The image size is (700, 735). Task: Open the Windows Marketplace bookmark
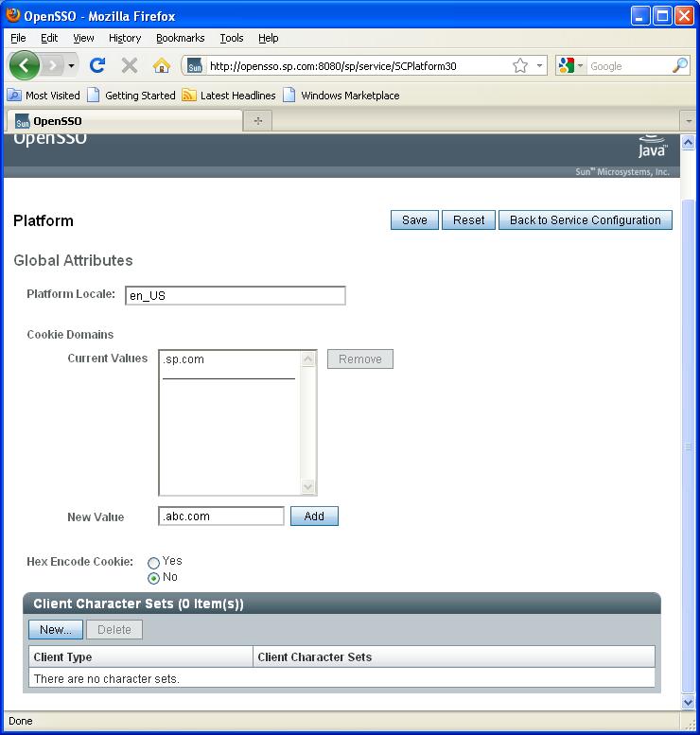(x=341, y=96)
